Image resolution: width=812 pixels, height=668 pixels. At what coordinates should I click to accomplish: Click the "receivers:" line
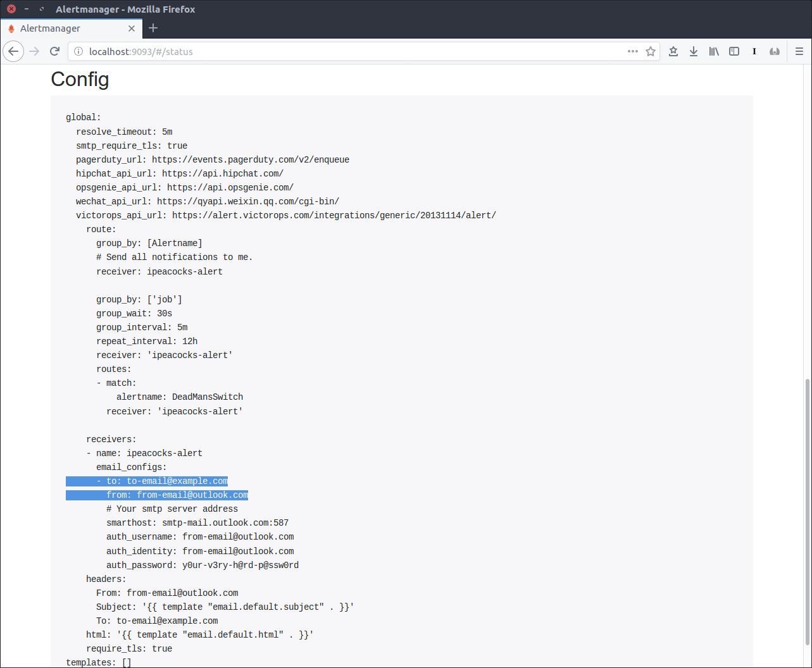point(111,439)
